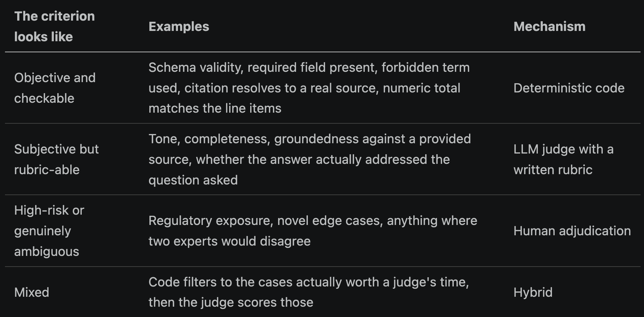Click the 'Subjective but rubric-able' cell
Screen dimensions: 644x317
[x=57, y=159]
